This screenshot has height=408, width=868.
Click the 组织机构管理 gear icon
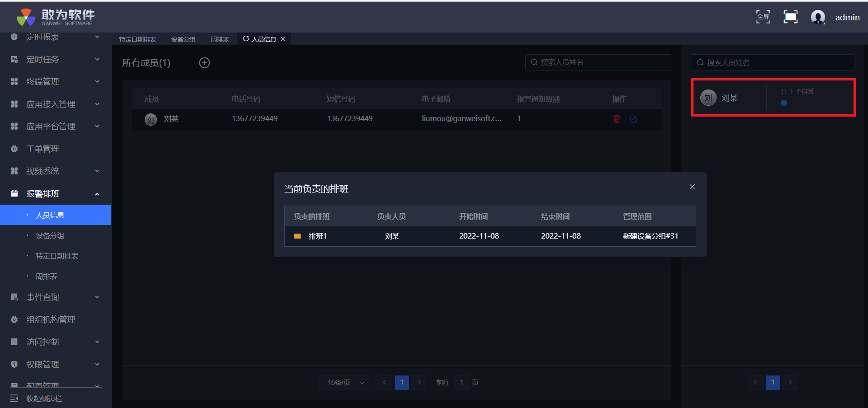14,319
